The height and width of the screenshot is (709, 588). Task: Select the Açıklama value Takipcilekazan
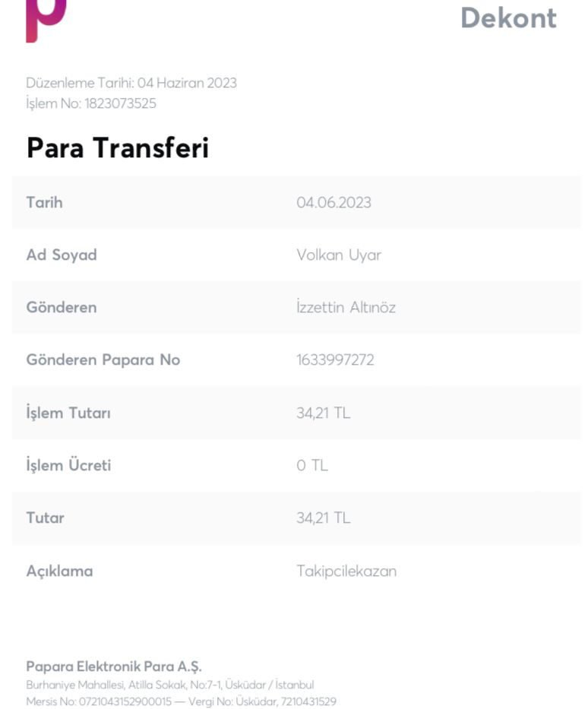(x=346, y=571)
